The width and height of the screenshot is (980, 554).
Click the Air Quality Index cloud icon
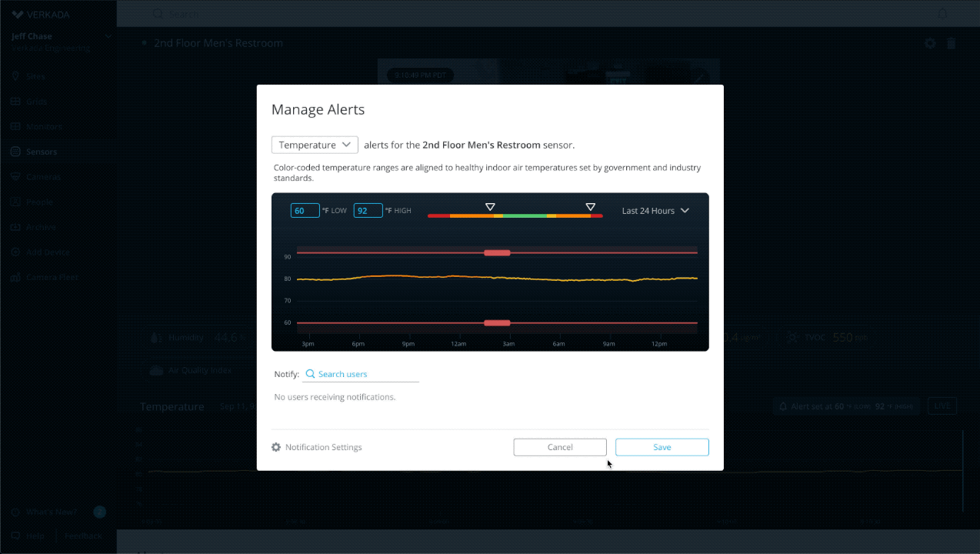[156, 370]
